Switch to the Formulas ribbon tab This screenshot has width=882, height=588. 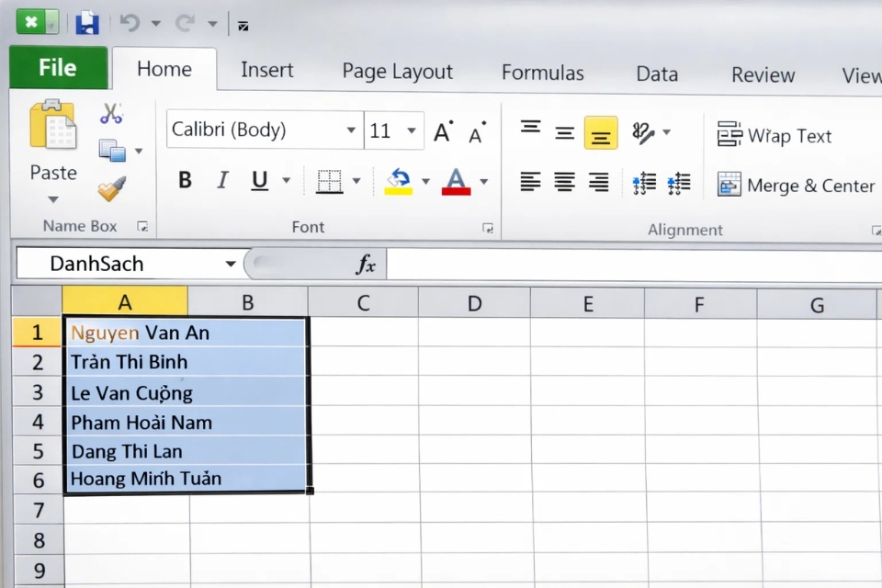542,72
